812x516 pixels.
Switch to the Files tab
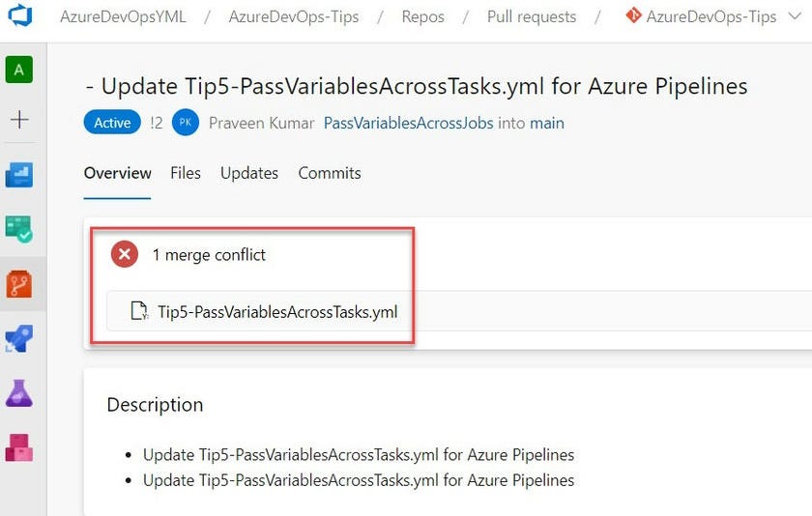[x=186, y=173]
